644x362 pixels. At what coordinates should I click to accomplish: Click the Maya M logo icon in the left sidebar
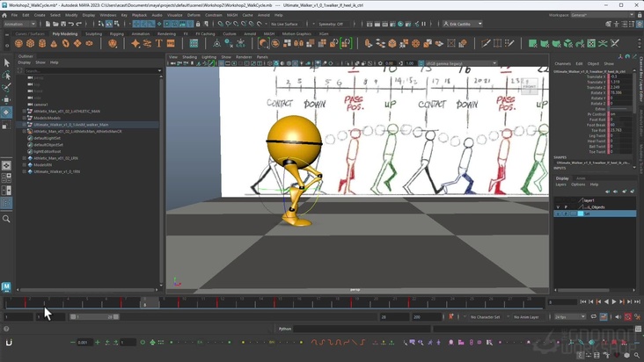coord(6,286)
